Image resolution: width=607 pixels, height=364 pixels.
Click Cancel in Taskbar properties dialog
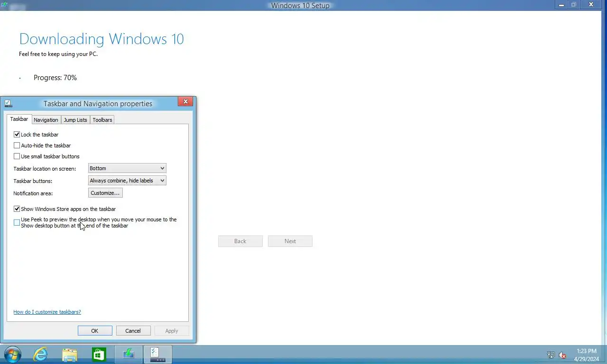click(x=133, y=331)
